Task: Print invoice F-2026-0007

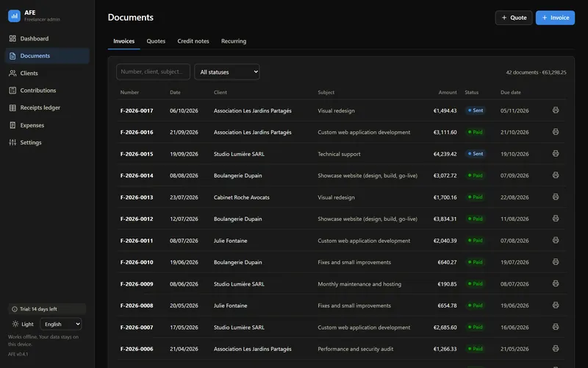Action: point(556,327)
